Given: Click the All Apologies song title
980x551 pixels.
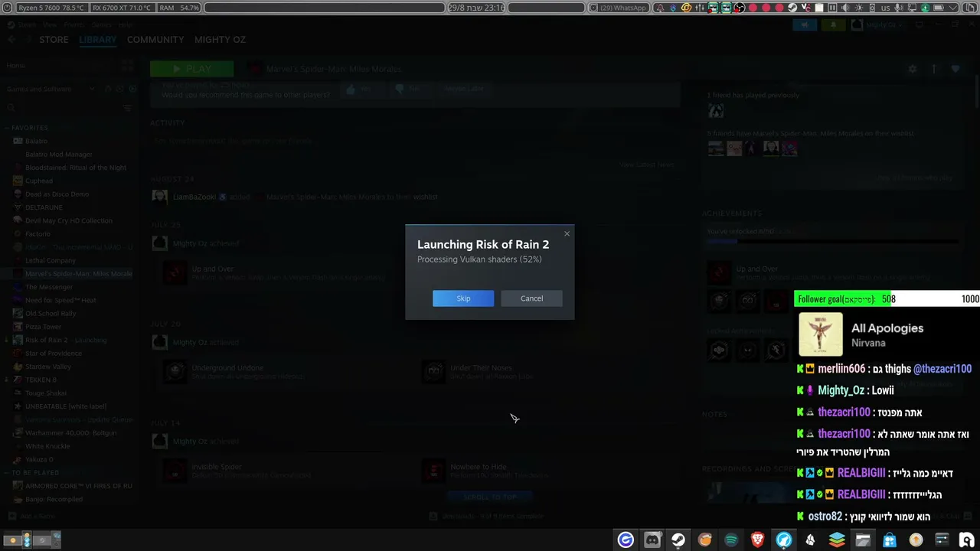Looking at the screenshot, I should pos(887,328).
